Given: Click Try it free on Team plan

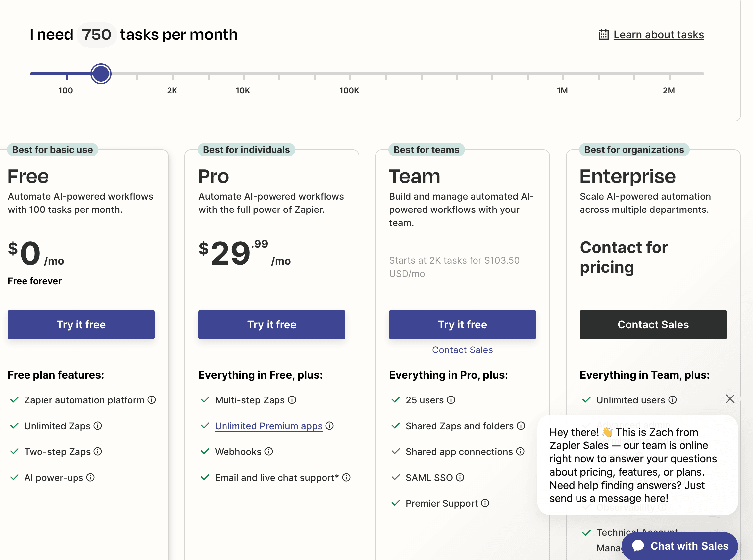Looking at the screenshot, I should coord(462,324).
